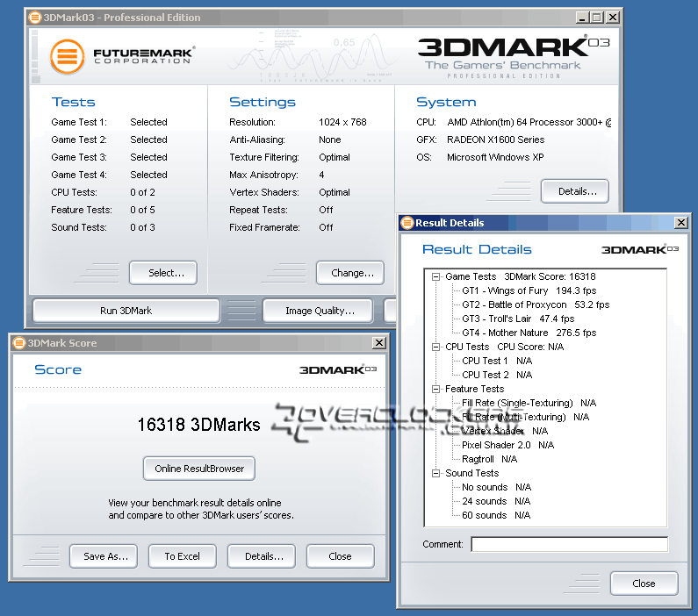The height and width of the screenshot is (616, 698).
Task: Click Feature Tests '0 of 5' value
Action: [x=142, y=210]
